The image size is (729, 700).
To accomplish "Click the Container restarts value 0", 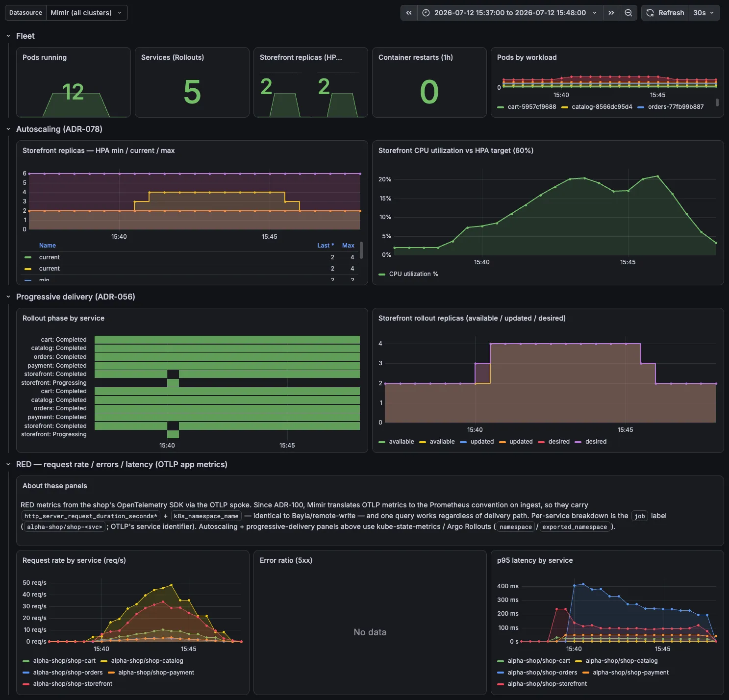I will [x=429, y=92].
